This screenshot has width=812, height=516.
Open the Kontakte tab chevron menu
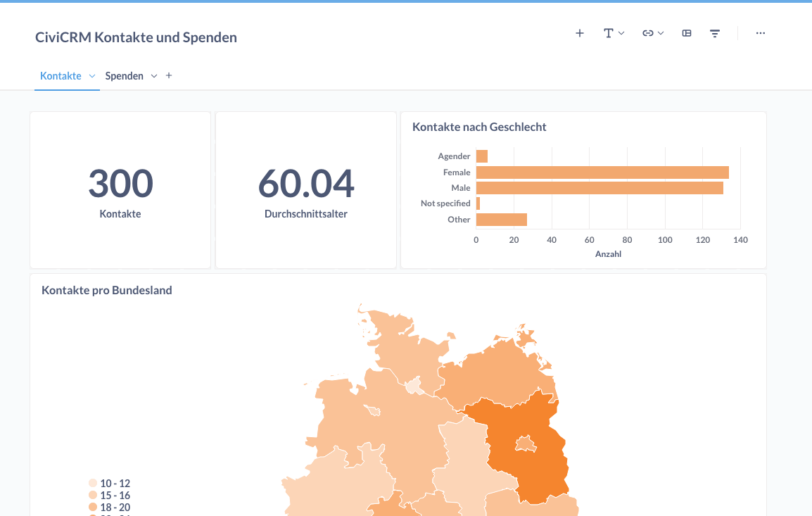[92, 76]
